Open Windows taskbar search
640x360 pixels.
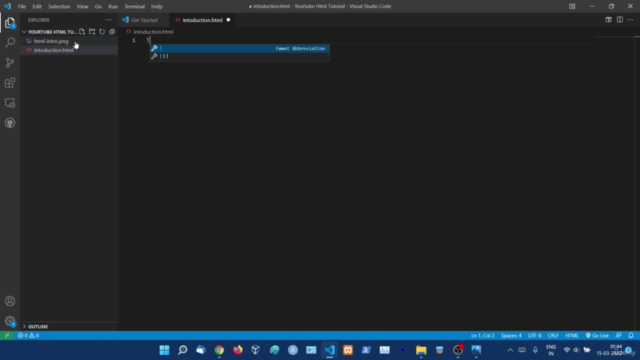(182, 350)
